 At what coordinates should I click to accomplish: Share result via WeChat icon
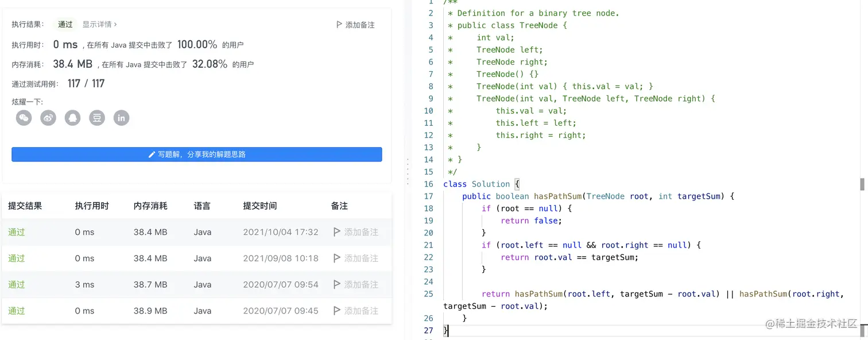click(24, 118)
